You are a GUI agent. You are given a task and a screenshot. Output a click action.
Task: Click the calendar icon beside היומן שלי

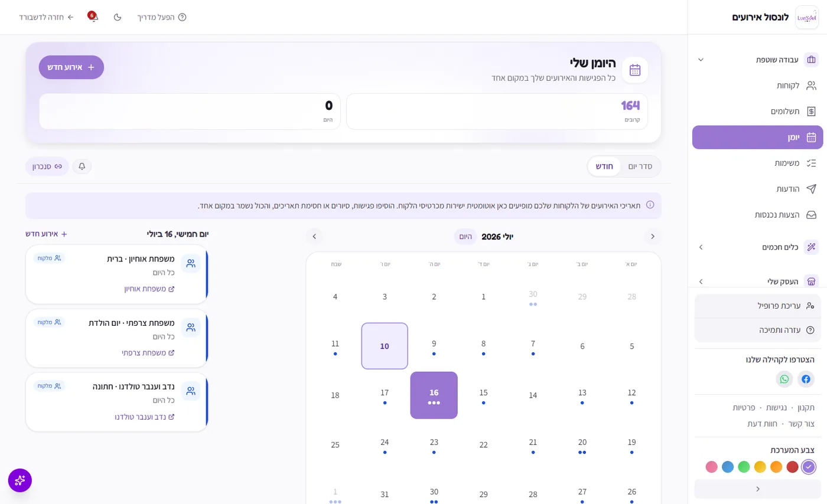coord(635,70)
